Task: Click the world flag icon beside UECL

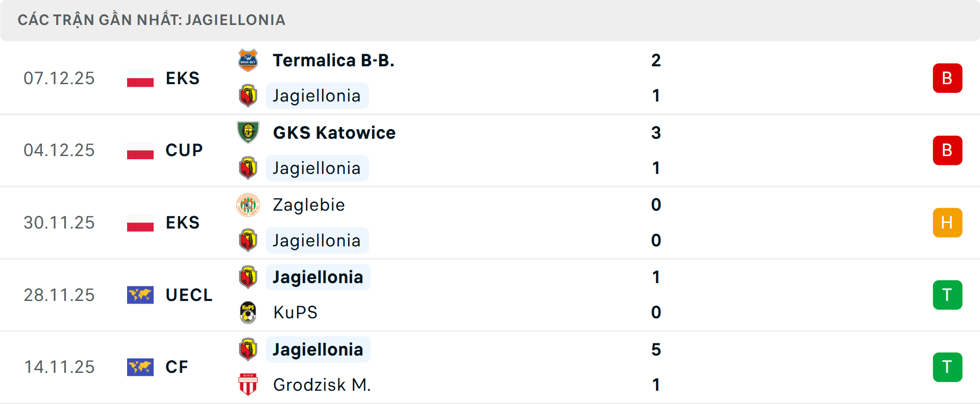Action: [x=140, y=295]
